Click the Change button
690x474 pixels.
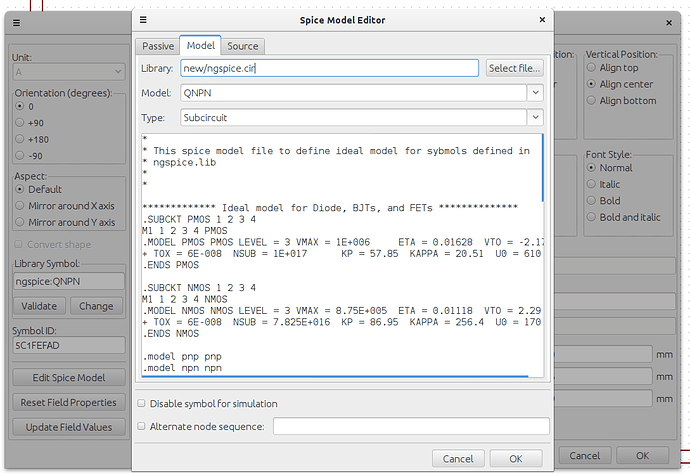click(96, 306)
